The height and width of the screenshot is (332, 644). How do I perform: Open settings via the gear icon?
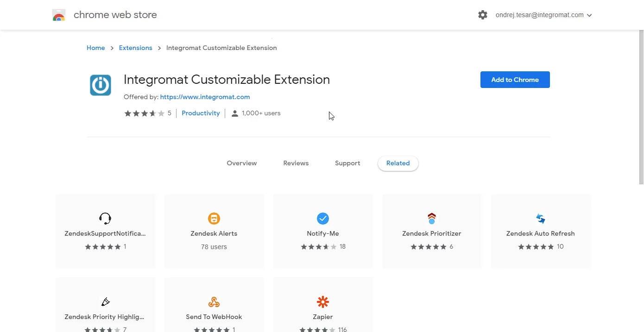[483, 15]
